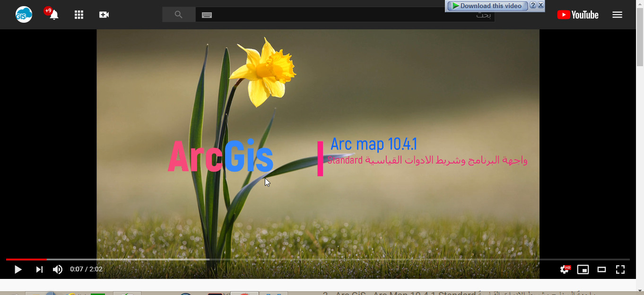The width and height of the screenshot is (644, 295).
Task: Play the video
Action: coord(18,269)
